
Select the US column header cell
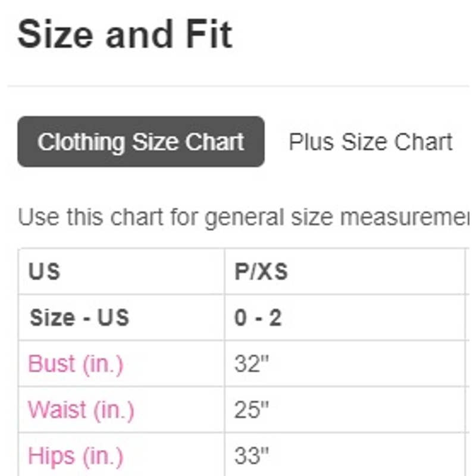coord(121,272)
